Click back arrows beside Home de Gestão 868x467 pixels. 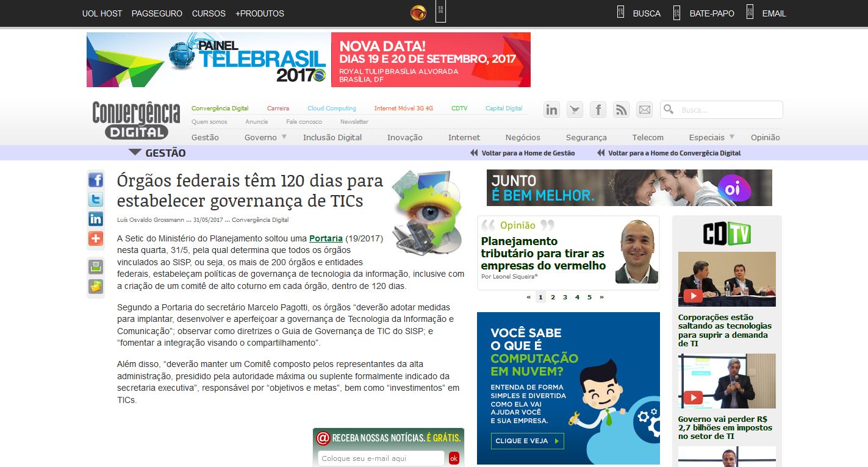tap(474, 153)
